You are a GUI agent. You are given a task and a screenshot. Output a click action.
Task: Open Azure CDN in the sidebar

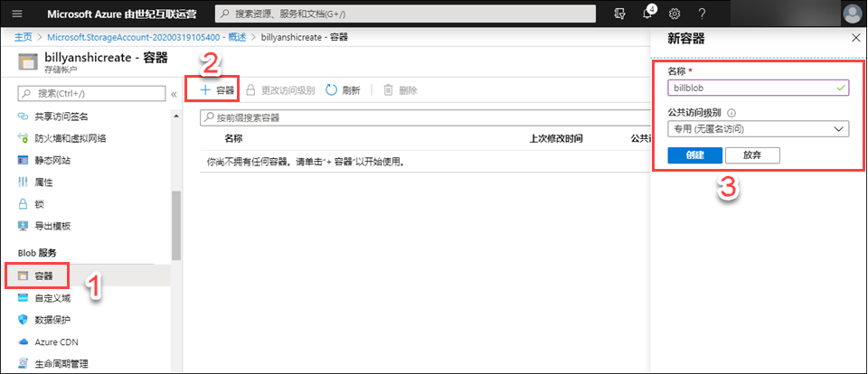[57, 342]
